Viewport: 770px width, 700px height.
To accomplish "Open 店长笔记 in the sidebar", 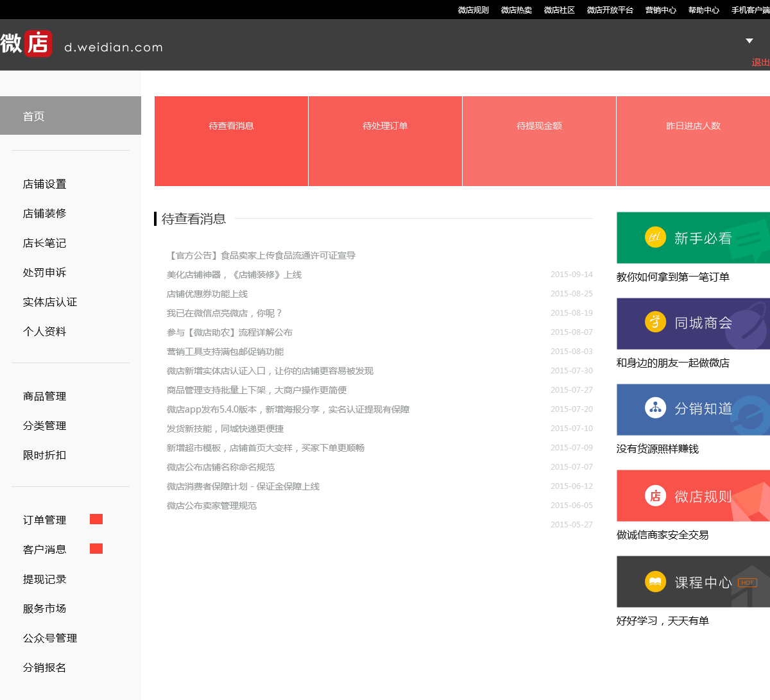I will click(x=45, y=243).
